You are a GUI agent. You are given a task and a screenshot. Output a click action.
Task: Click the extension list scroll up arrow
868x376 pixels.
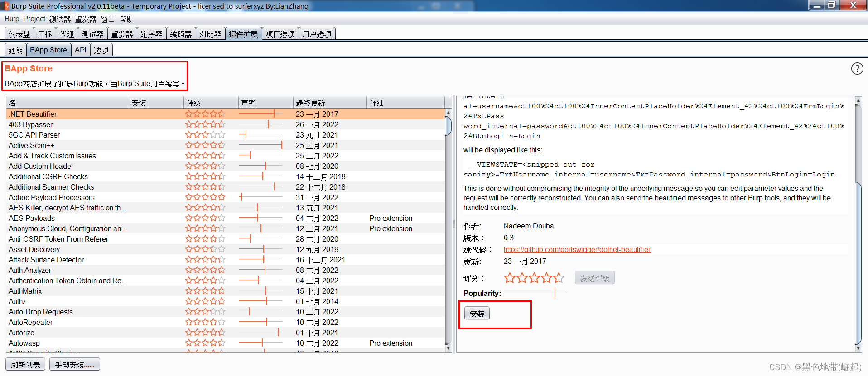point(448,112)
